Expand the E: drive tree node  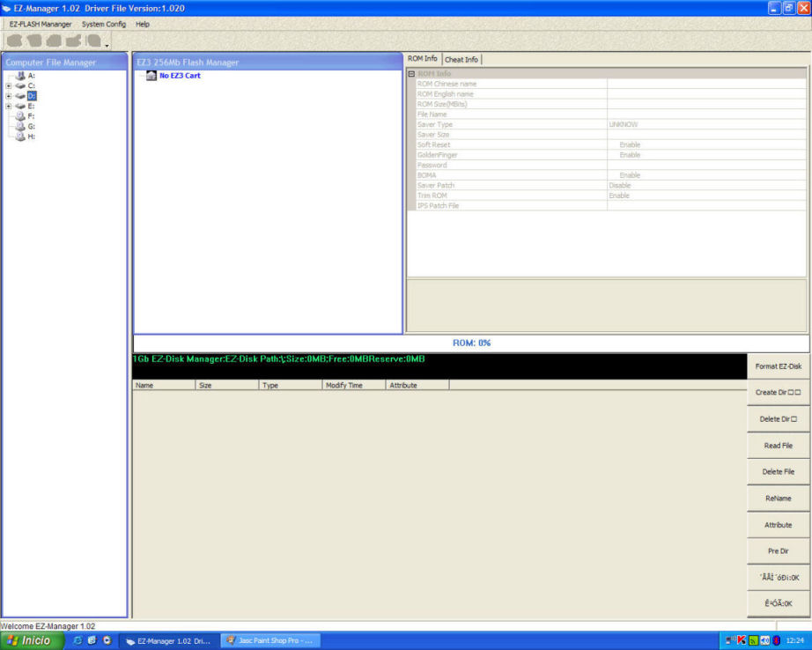click(x=8, y=107)
